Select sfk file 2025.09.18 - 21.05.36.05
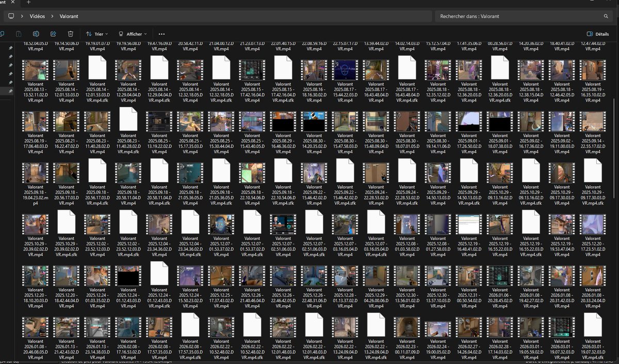The width and height of the screenshot is (619, 364). coord(221,170)
